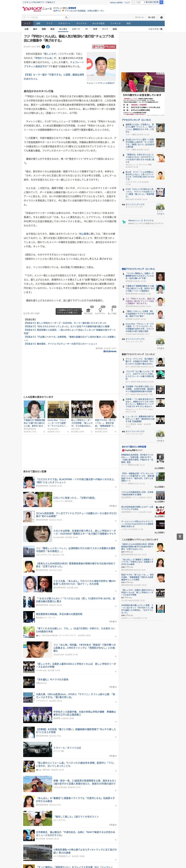Screen dimensions: 186x868
Task: Open the エキスパート navigation tab
Action: (x=64, y=24)
